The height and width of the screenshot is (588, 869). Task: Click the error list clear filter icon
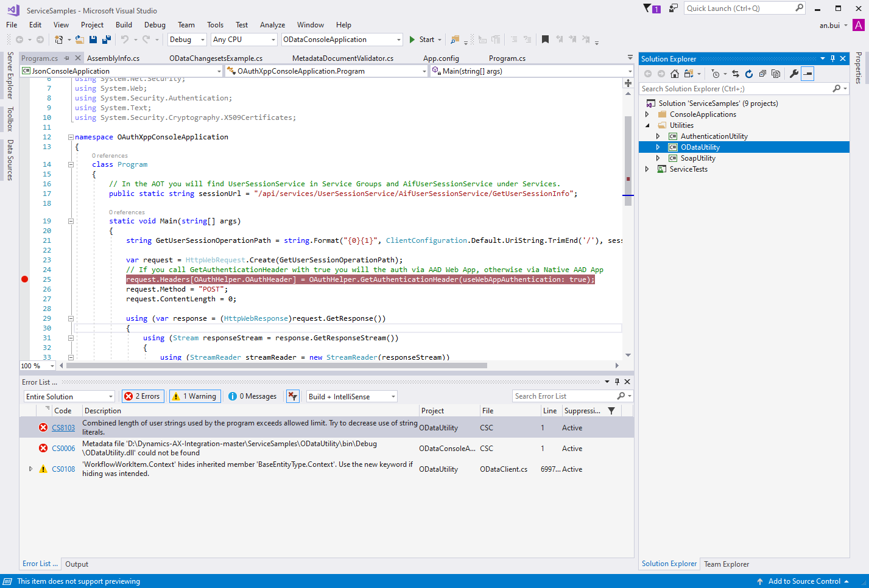(293, 396)
